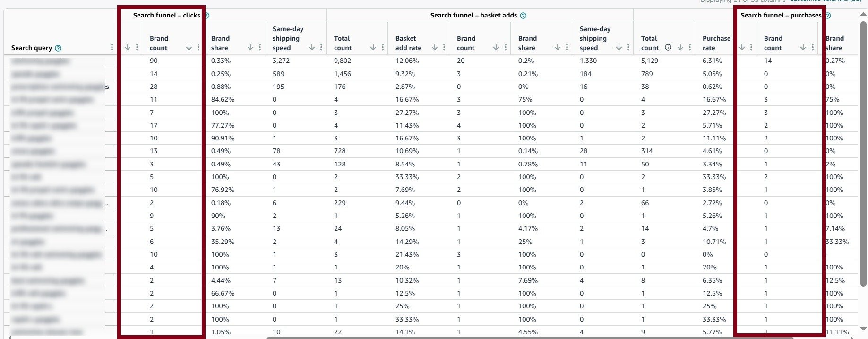Show help for Search funnel – basket adds
The image size is (868, 339).
pos(523,16)
